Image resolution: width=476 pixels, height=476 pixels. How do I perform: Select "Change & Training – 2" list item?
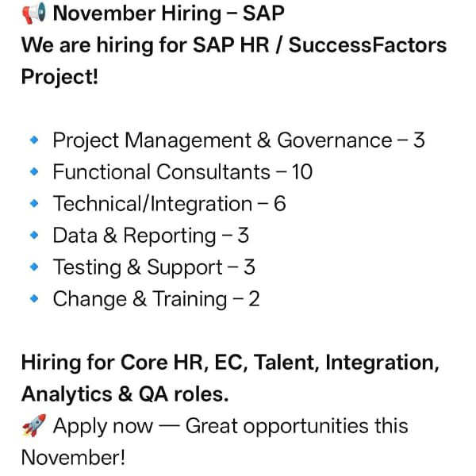click(156, 299)
